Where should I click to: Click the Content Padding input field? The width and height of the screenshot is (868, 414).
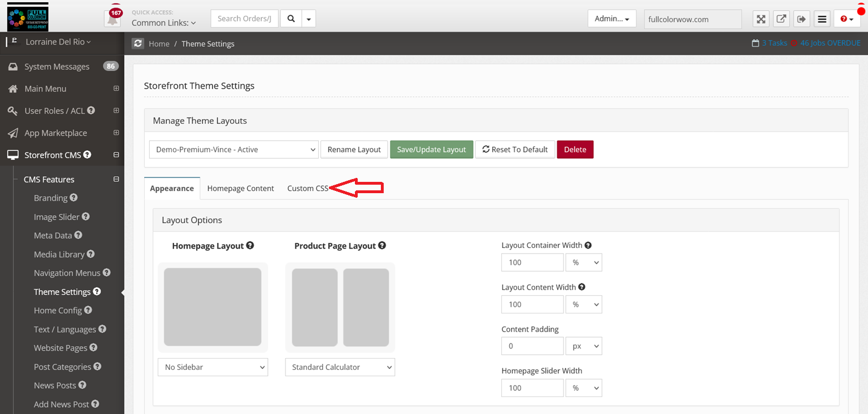pos(532,346)
